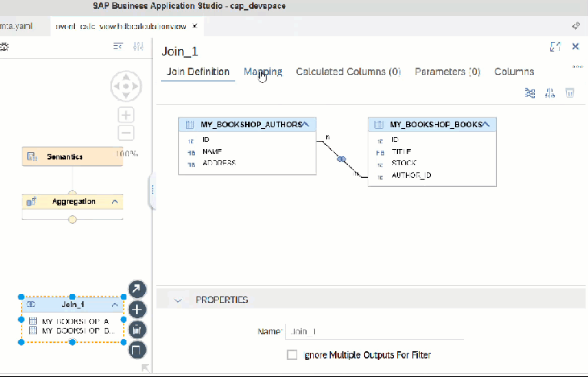Click the Aggregation node icon
The height and width of the screenshot is (377, 588).
coord(31,202)
